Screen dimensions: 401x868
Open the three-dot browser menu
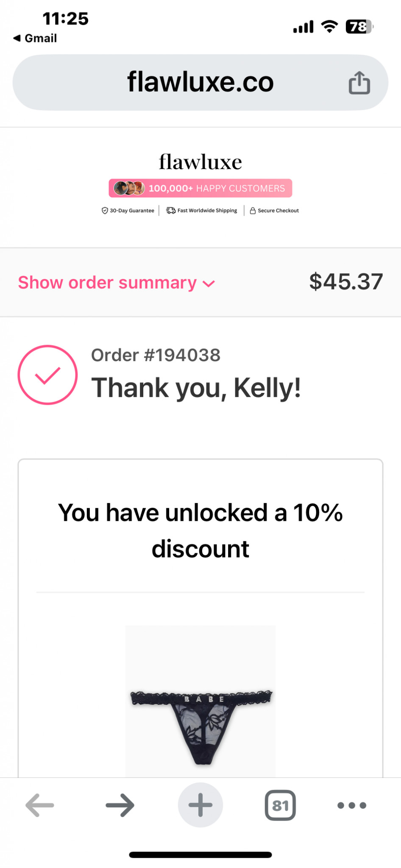[352, 805]
